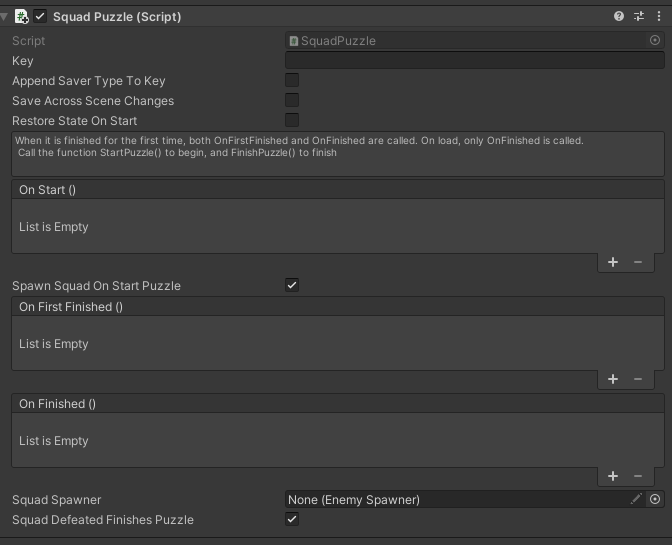This screenshot has width=672, height=545.
Task: Click the Key property label
Action: click(x=23, y=61)
